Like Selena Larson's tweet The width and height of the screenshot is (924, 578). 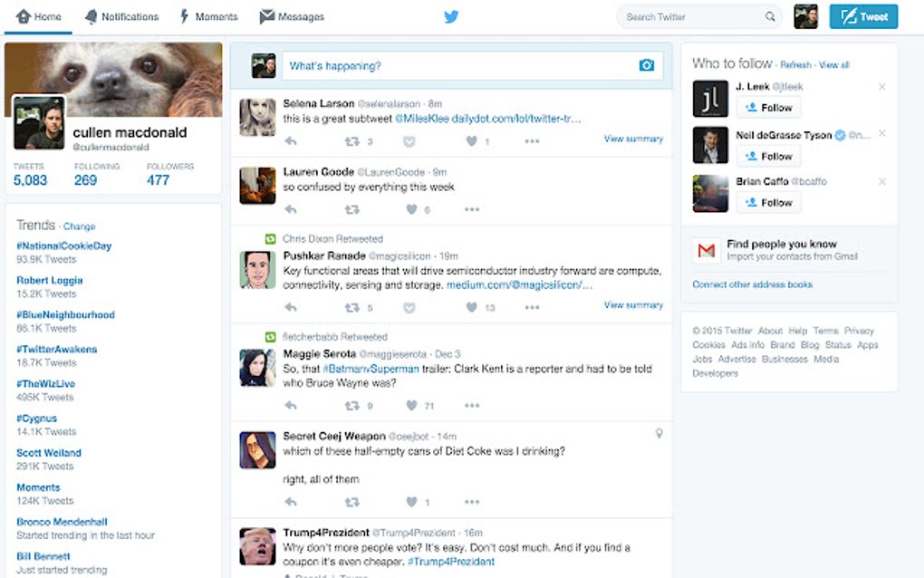(x=471, y=141)
